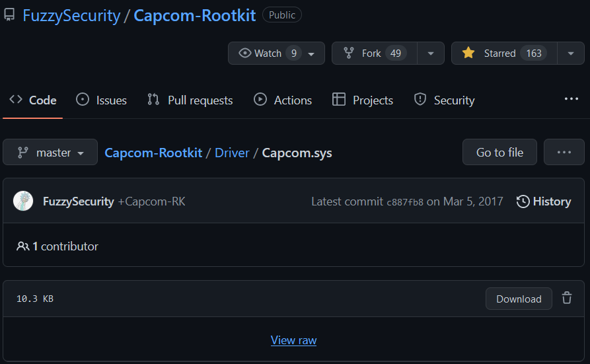Image resolution: width=590 pixels, height=364 pixels.
Task: Fork the repository with Fork button
Action: tap(375, 53)
